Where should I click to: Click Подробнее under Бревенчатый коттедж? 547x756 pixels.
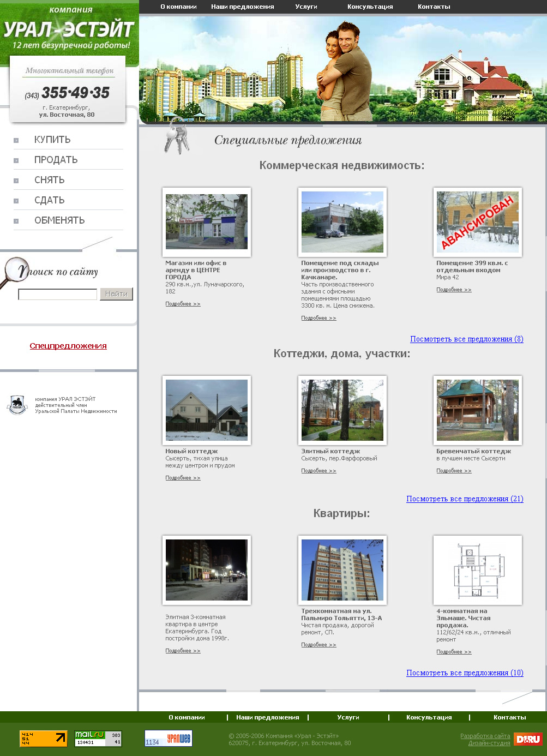(x=454, y=471)
